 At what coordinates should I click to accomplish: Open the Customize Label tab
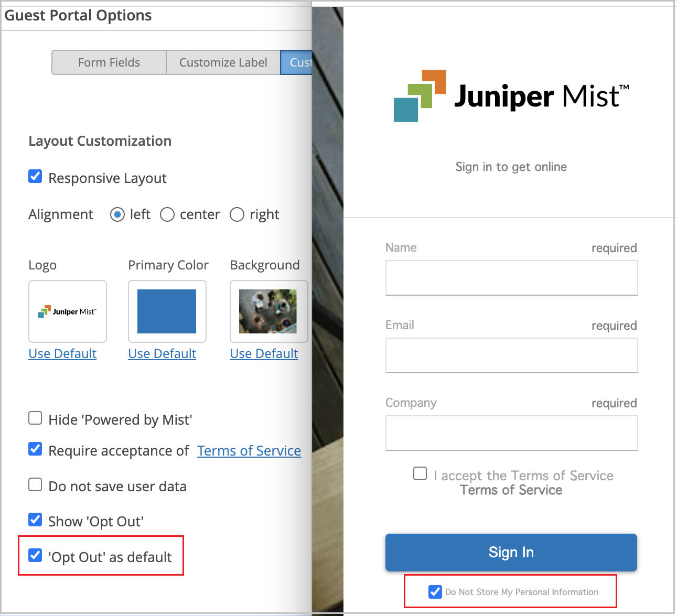coord(223,62)
